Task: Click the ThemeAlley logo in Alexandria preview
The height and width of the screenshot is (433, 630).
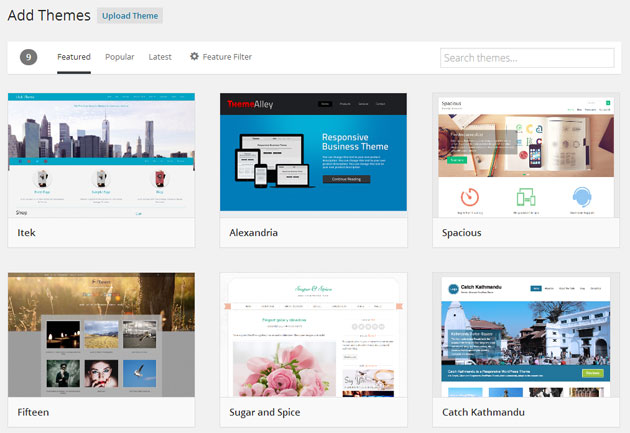Action: tap(250, 104)
